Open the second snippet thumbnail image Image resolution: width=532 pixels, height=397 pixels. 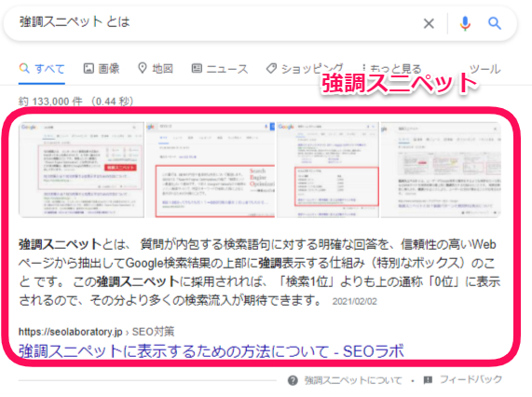[210, 170]
